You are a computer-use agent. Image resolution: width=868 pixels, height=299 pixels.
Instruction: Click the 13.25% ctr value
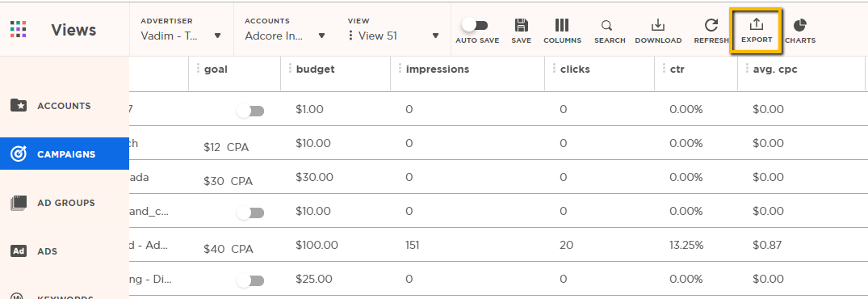click(x=686, y=245)
